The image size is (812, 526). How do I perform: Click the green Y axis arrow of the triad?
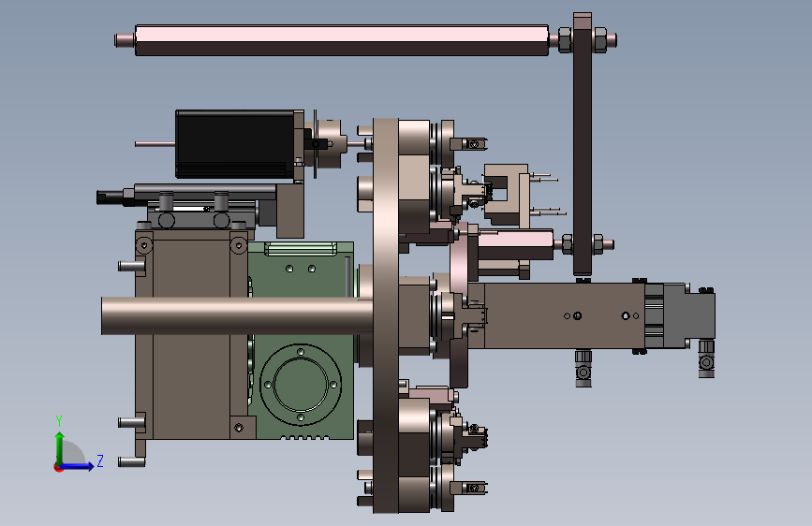[x=60, y=446]
